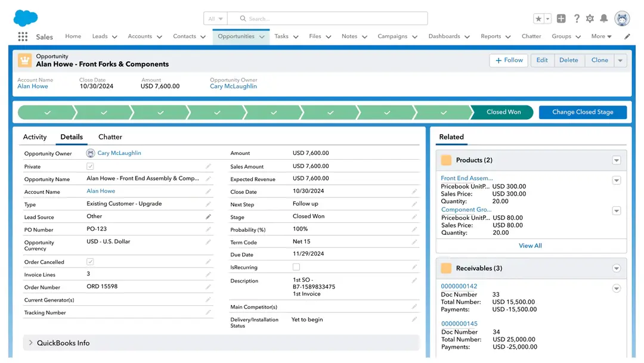This screenshot has width=644, height=363.
Task: Toggle the Private checkbox
Action: (x=90, y=166)
